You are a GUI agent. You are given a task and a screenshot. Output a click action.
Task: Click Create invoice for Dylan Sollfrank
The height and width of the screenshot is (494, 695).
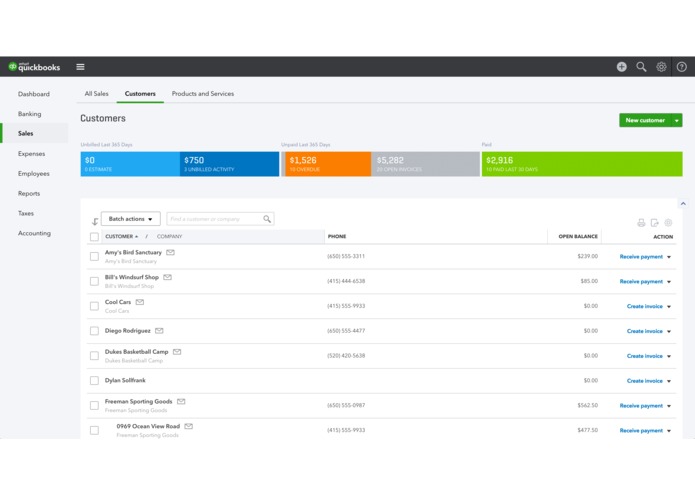coord(644,381)
